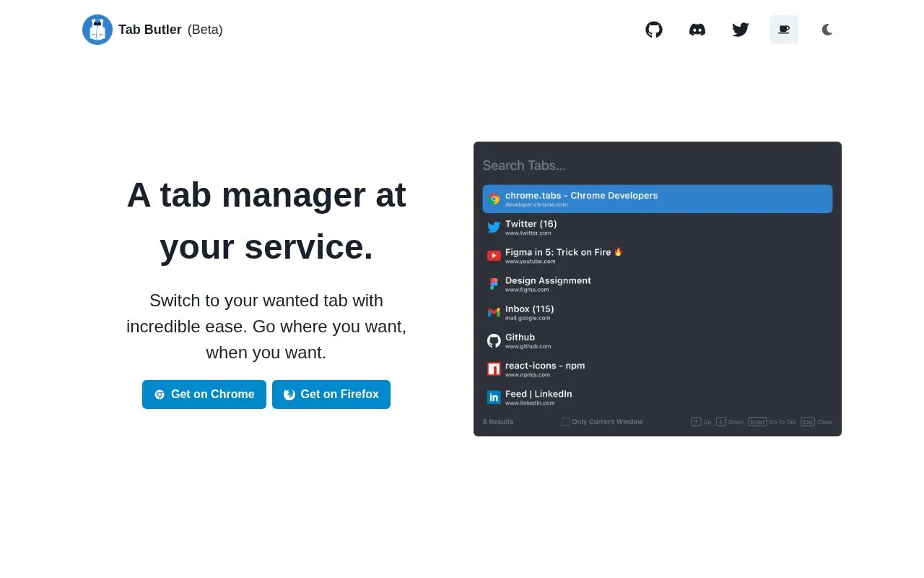The image size is (924, 578).
Task: Click the coffee cup donate icon
Action: [784, 30]
